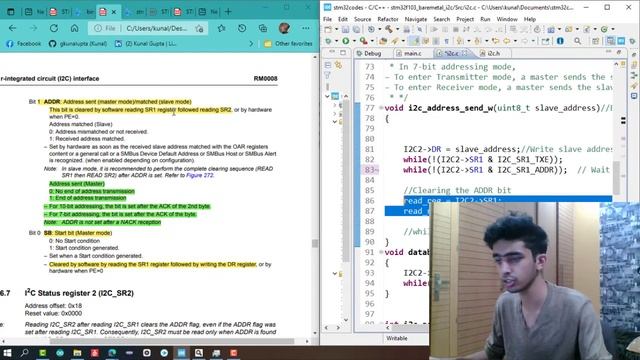Open Edge settings and more menu
Screen dimensions: 640x360
coord(306,28)
